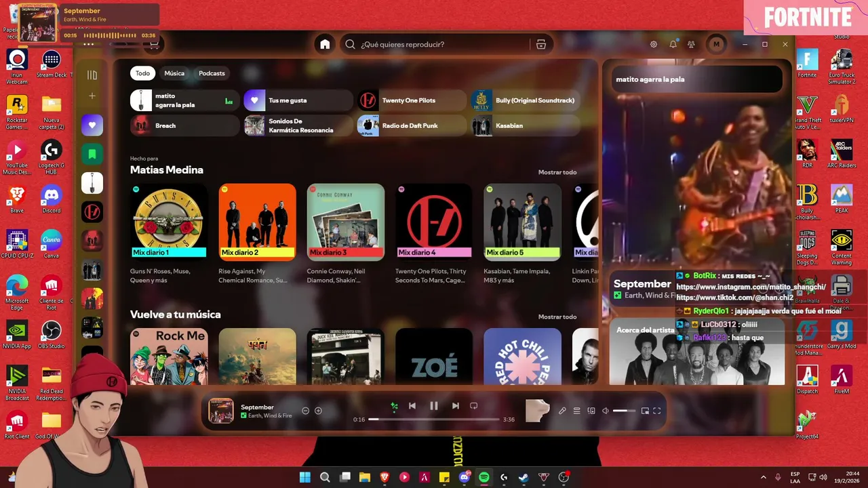Show lyrics with microphone icon
This screenshot has width=868, height=488.
coord(562,411)
